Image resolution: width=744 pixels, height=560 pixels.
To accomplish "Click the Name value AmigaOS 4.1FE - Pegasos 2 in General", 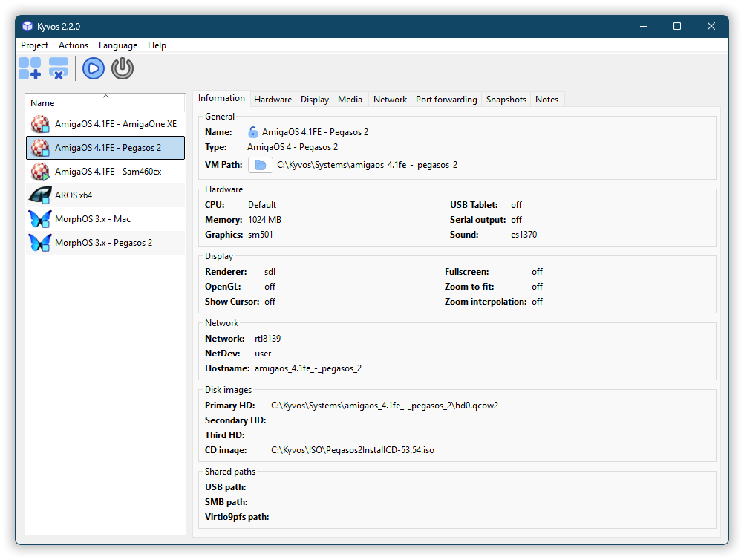I will point(315,132).
